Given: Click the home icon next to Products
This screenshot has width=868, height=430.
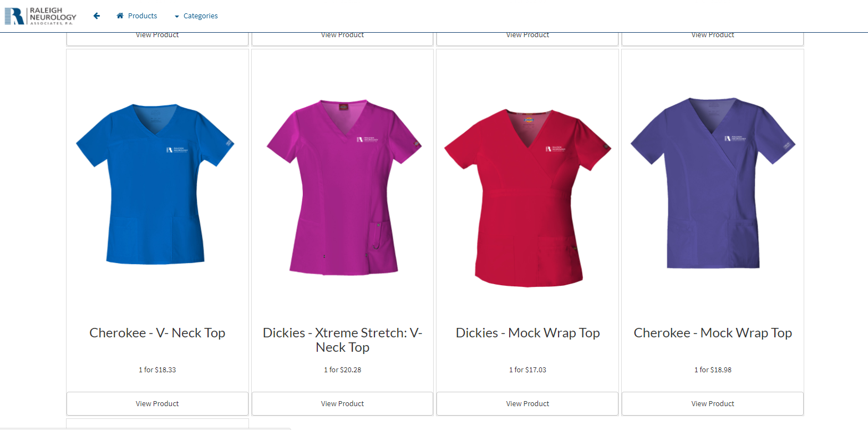Looking at the screenshot, I should [120, 16].
